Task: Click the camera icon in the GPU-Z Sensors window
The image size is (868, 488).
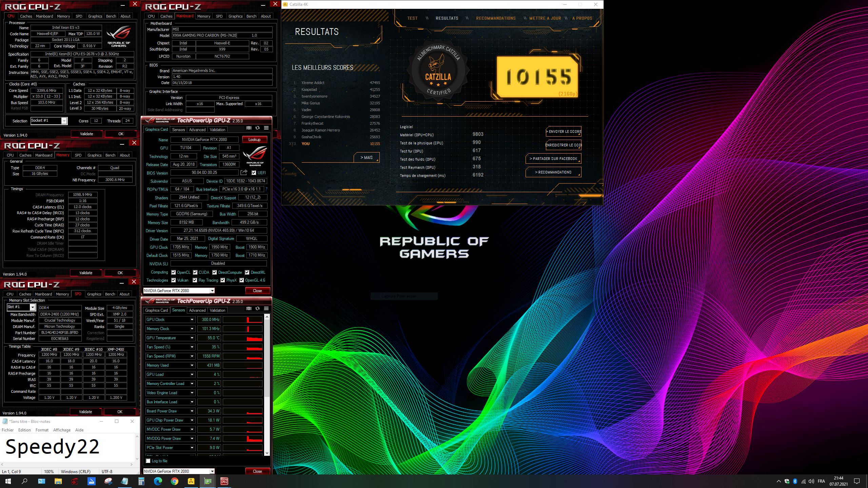Action: [x=249, y=309]
